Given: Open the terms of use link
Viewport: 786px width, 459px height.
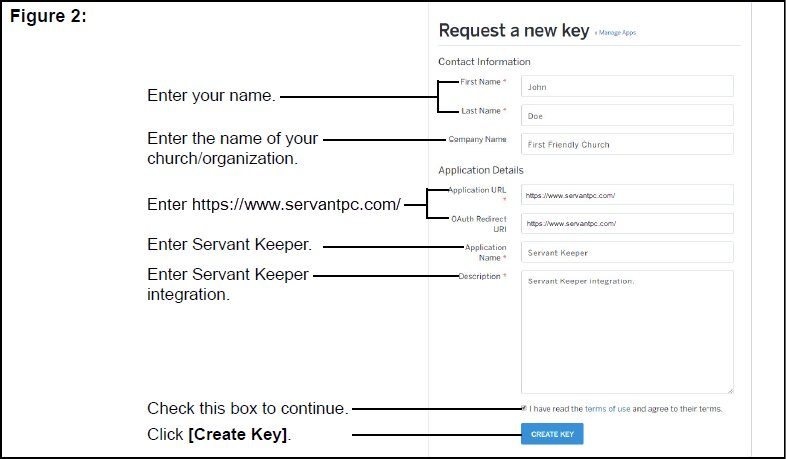Looking at the screenshot, I should tap(607, 409).
